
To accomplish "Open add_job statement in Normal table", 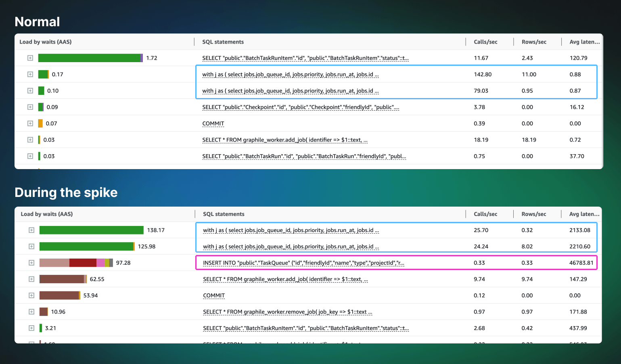I will [285, 140].
